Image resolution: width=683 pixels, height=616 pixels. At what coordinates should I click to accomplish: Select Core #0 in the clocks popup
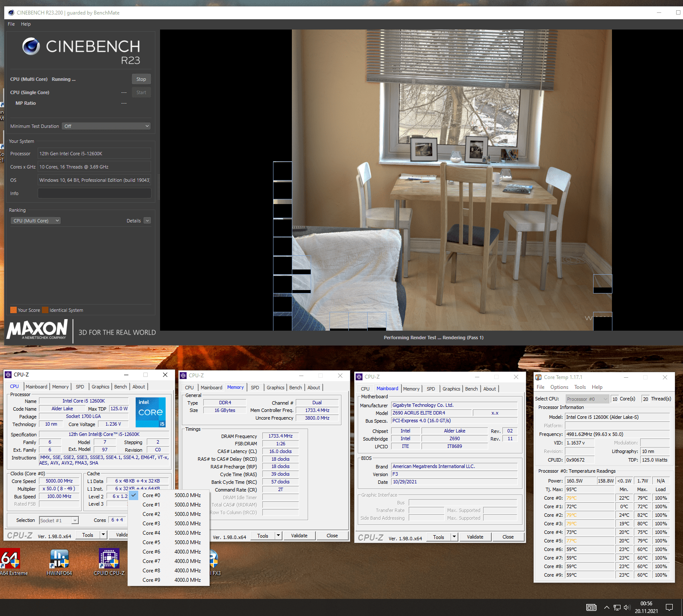(x=169, y=495)
